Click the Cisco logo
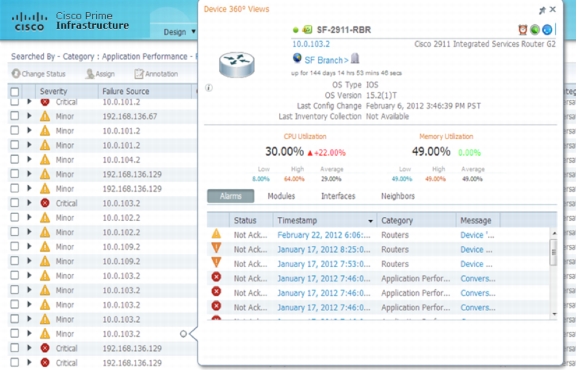 (29, 21)
